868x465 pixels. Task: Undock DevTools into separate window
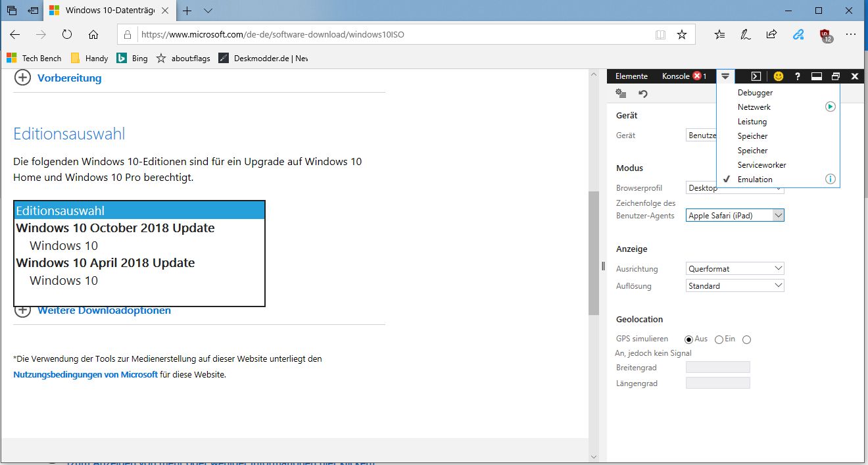click(x=836, y=76)
